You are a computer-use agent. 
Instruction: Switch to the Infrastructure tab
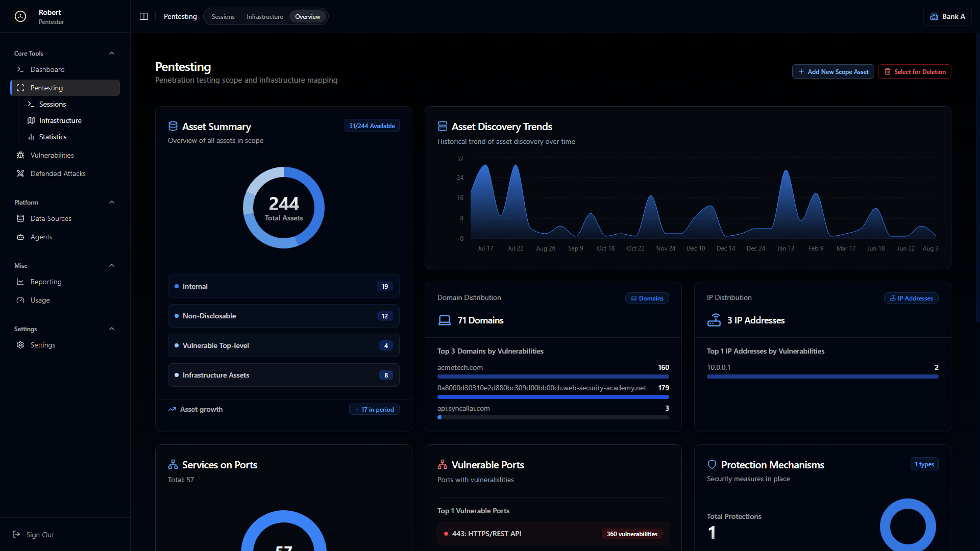(264, 16)
